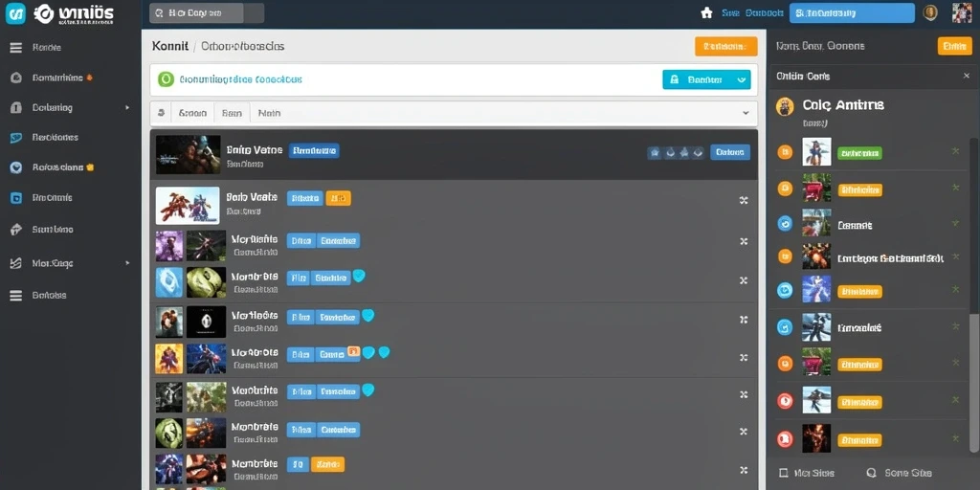Click the green circle icon in white banner
The height and width of the screenshot is (490, 980).
coord(166,79)
